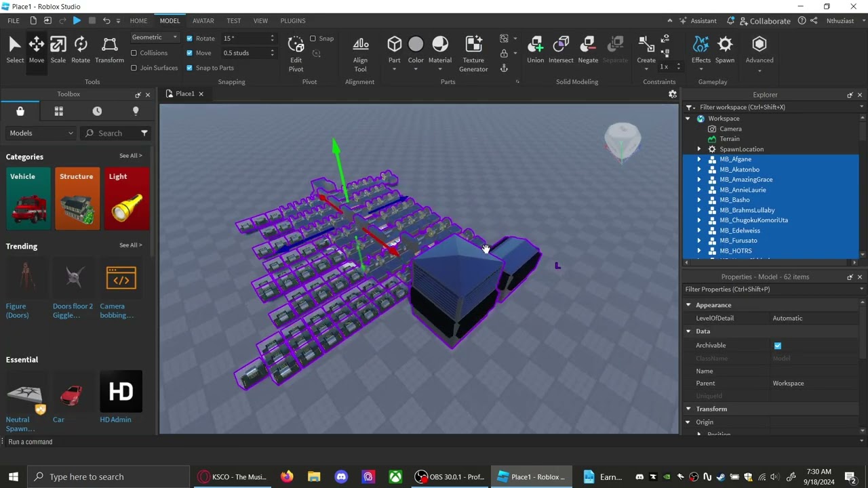Click the Collaborate button
The width and height of the screenshot is (868, 488).
(765, 21)
